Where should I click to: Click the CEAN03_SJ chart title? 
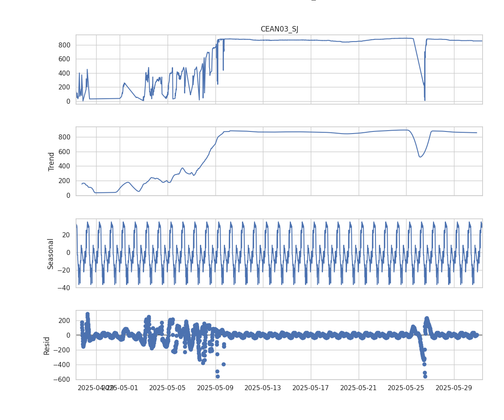[x=279, y=29]
